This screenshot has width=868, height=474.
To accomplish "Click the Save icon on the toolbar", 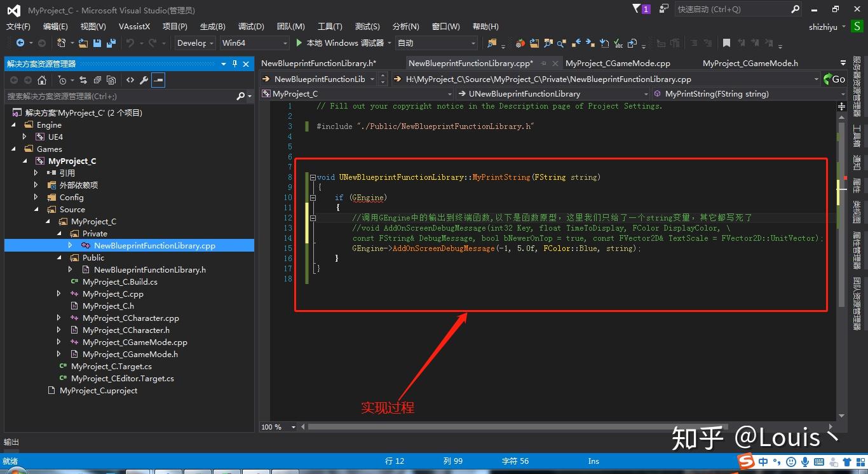I will 97,43.
